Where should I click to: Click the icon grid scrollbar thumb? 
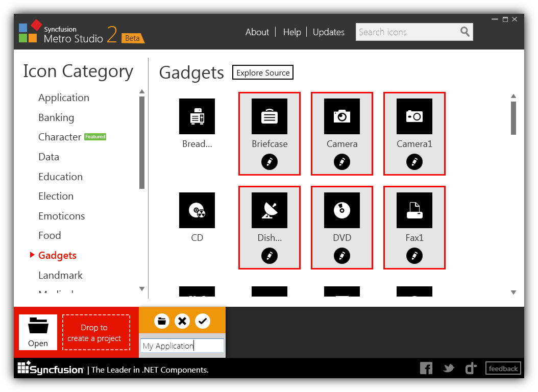pyautogui.click(x=513, y=118)
